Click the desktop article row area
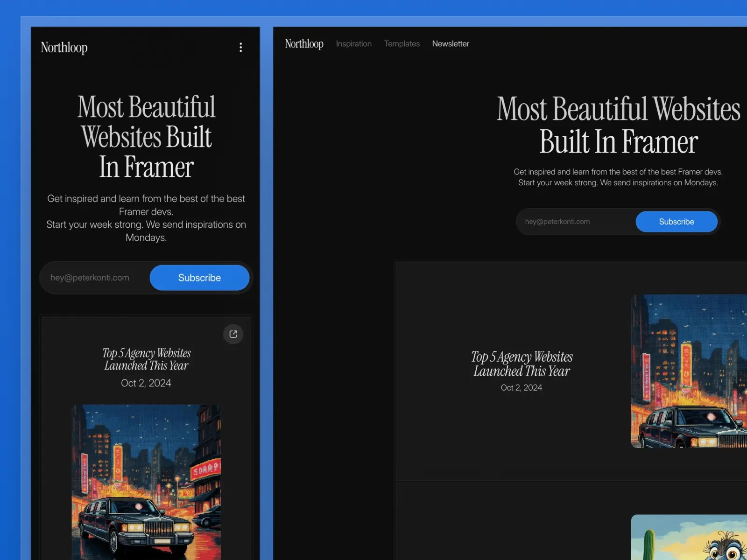 click(537, 371)
